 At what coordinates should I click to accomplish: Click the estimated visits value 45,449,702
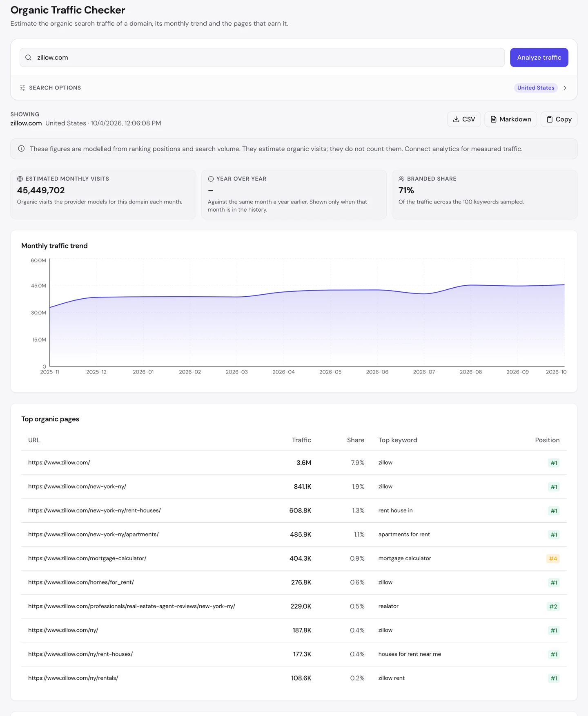coord(41,190)
